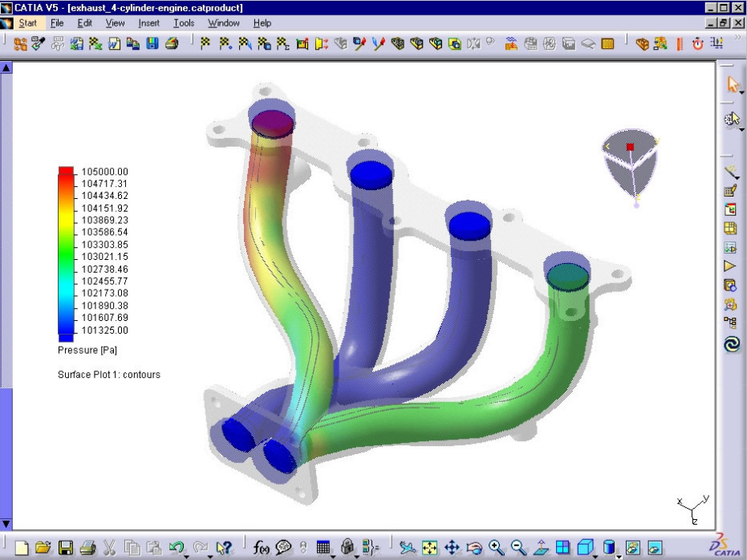Click the pressure color gradient legend bar

click(x=66, y=254)
